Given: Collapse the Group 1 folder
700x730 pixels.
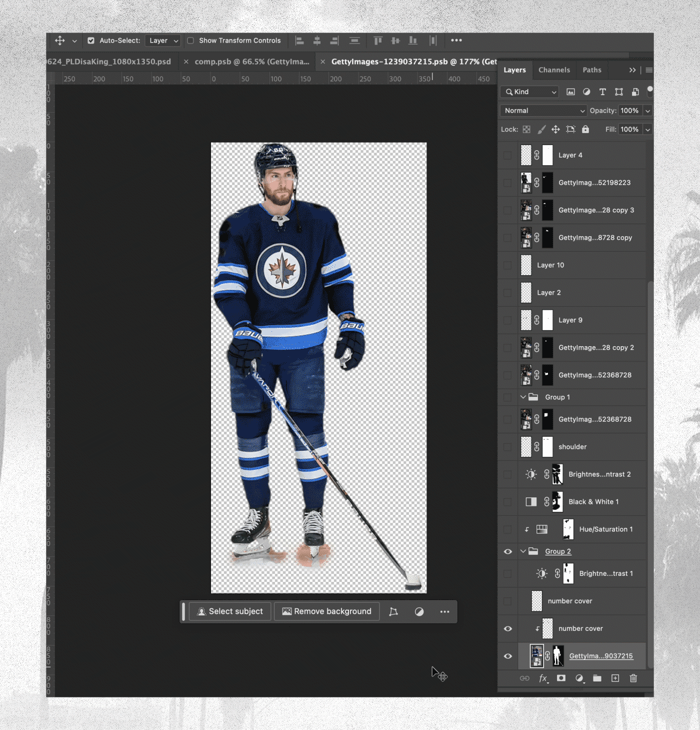Looking at the screenshot, I should (523, 397).
